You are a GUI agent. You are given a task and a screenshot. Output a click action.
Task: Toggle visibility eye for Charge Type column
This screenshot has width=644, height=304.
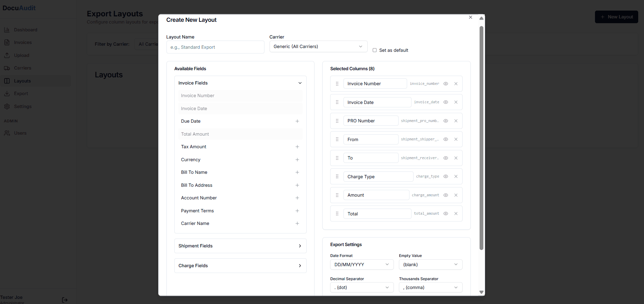[446, 177]
